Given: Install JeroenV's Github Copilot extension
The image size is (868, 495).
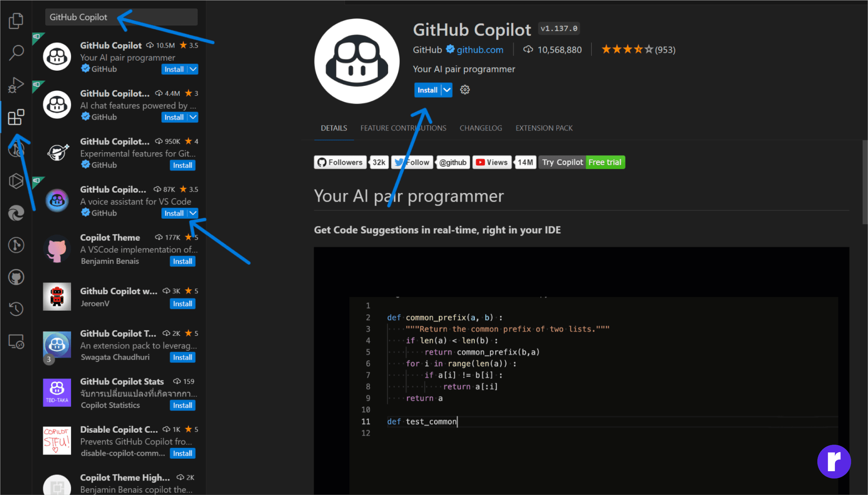Looking at the screenshot, I should [x=182, y=303].
